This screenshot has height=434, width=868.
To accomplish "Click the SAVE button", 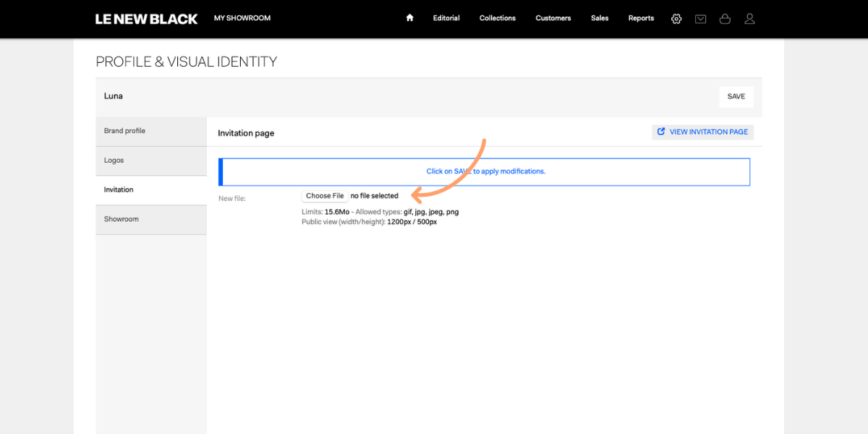I will tap(736, 97).
